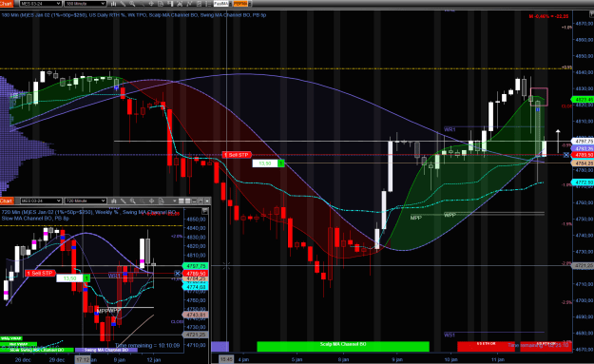Click the 4721,25 gray price marker on main axis
Screen dimensions: 594x364
coord(583,266)
